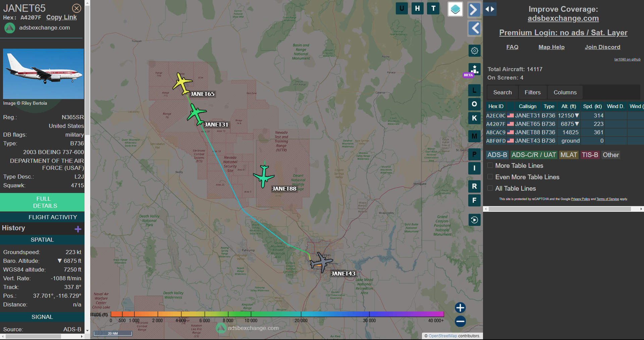Open the Map Help link
Image resolution: width=644 pixels, height=340 pixels.
tap(551, 47)
